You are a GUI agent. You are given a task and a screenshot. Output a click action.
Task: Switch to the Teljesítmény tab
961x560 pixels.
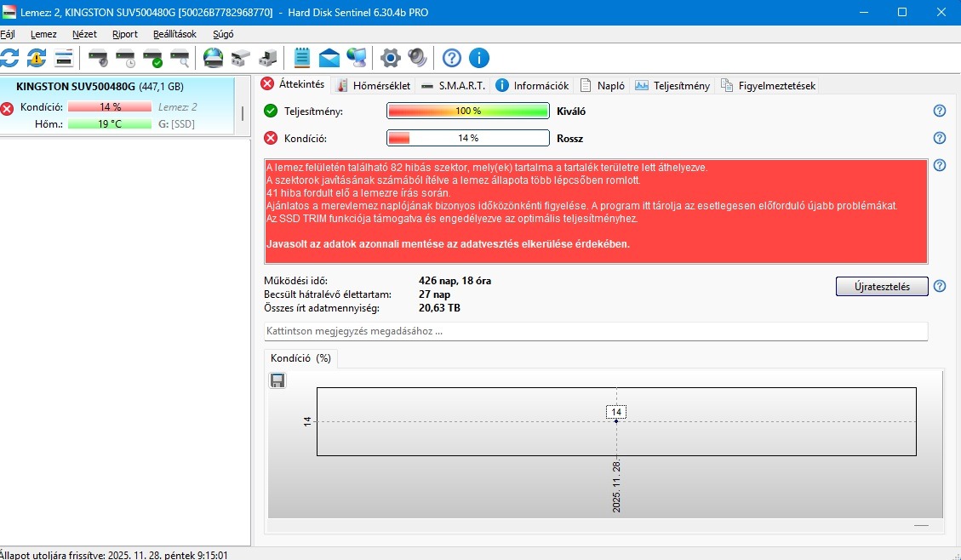(672, 86)
